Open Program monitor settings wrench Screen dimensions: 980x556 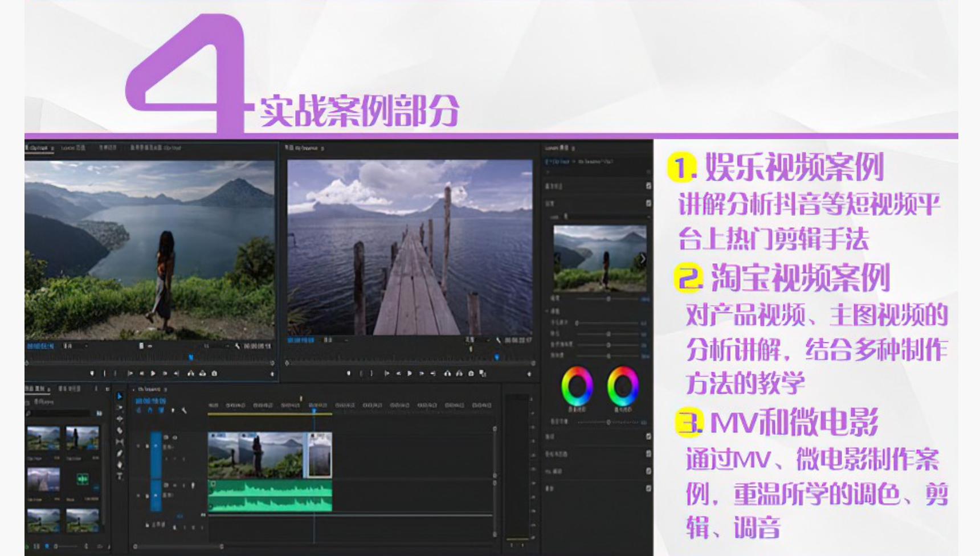tap(498, 340)
